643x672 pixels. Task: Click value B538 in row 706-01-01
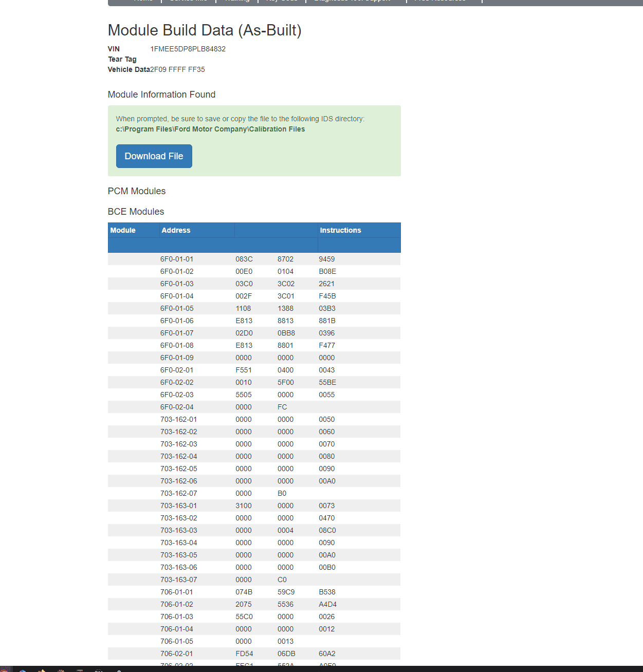[x=327, y=592]
